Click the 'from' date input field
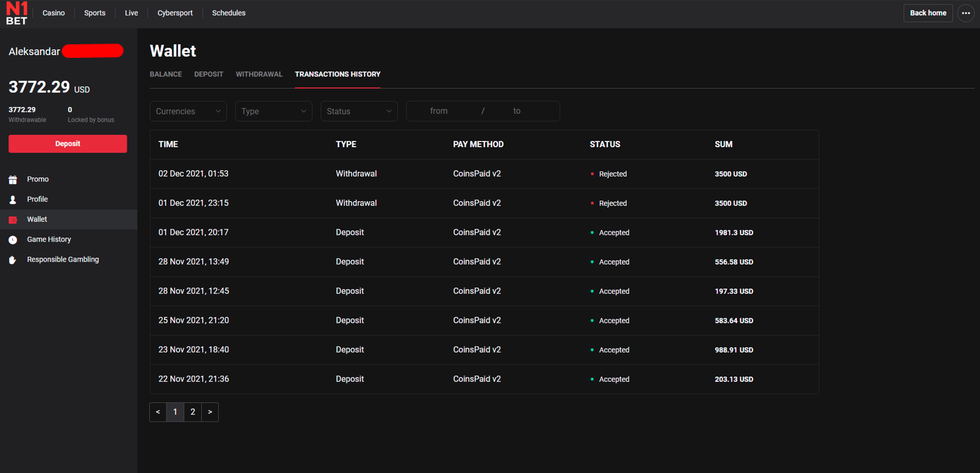 439,111
